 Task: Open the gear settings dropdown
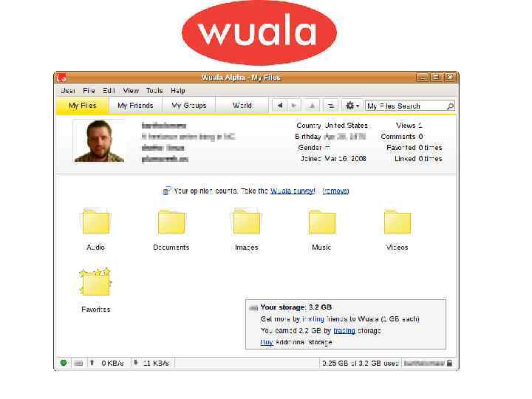click(352, 106)
